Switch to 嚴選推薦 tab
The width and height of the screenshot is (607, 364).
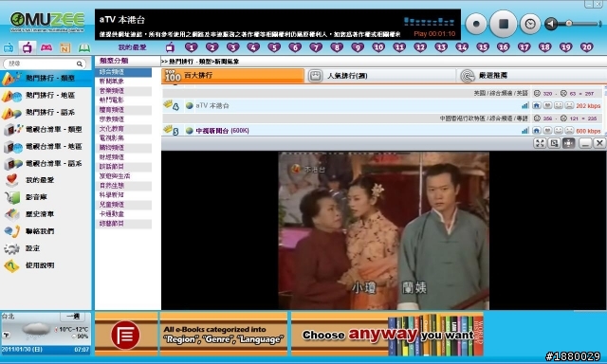530,76
